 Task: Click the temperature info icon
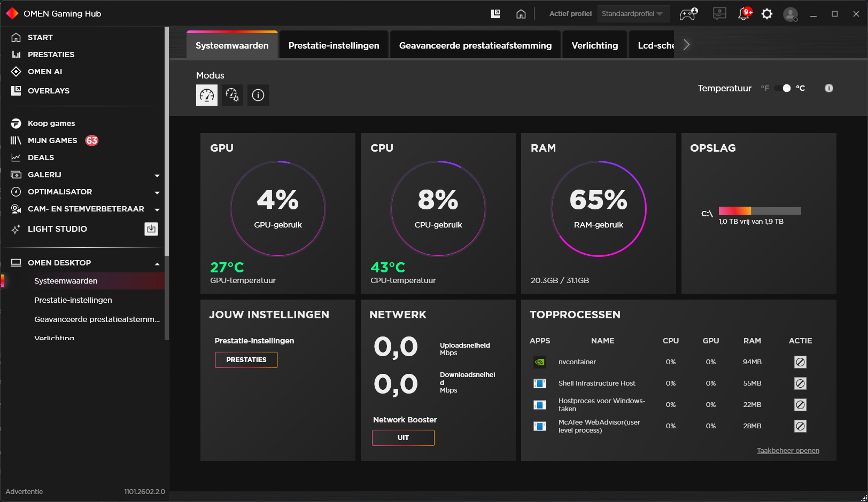point(829,88)
